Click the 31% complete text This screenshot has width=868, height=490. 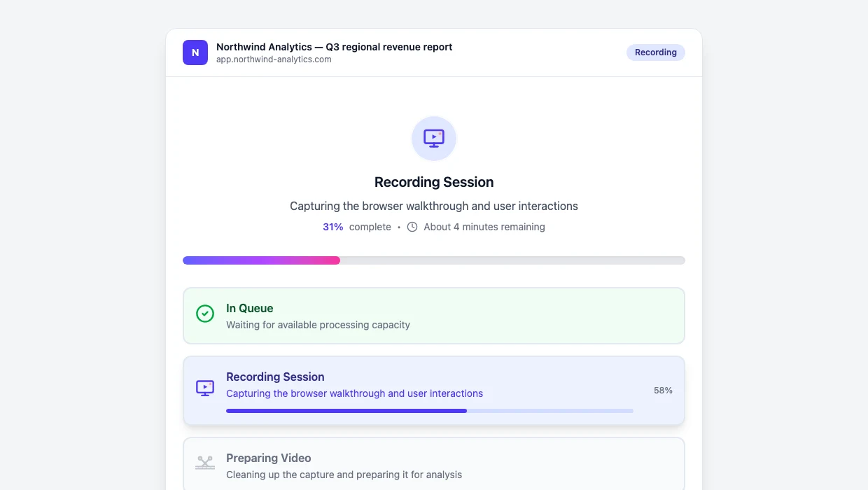click(357, 227)
